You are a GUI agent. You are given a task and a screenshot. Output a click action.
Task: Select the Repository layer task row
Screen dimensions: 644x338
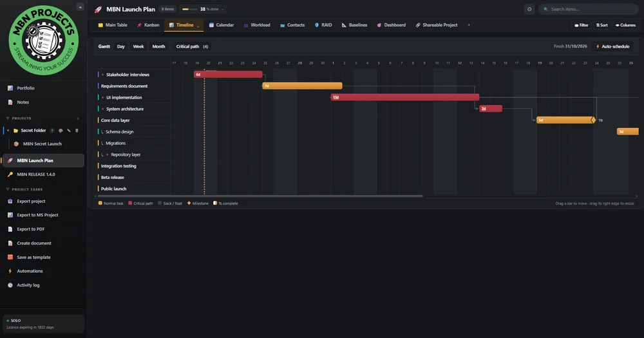tap(133, 155)
